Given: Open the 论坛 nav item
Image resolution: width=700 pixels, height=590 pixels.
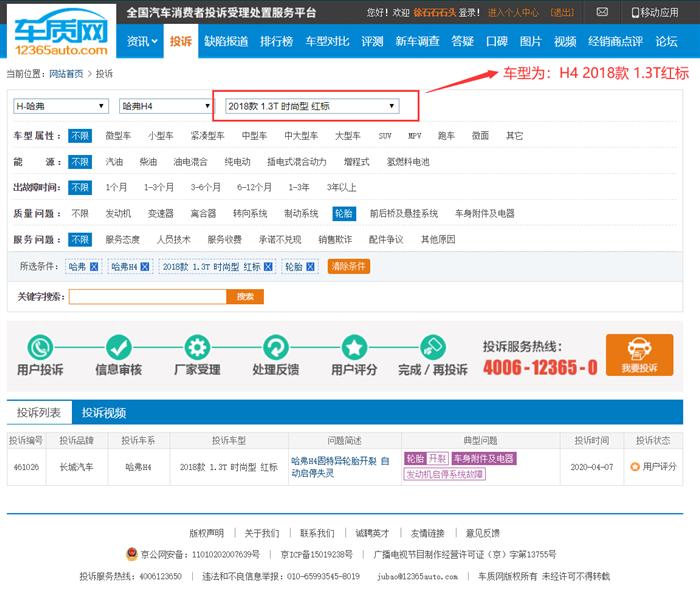Looking at the screenshot, I should [667, 42].
